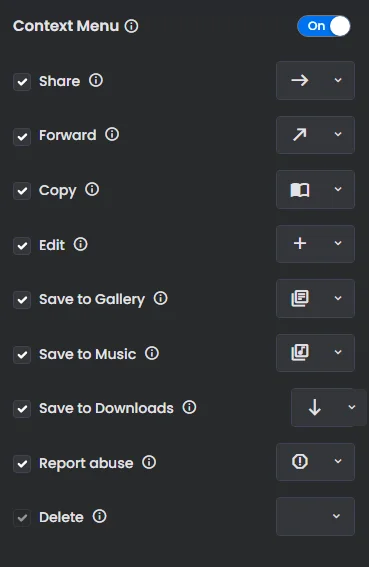Screen dimensions: 369x567
Task: Click the info icon beside Save to Music
Action: point(152,353)
